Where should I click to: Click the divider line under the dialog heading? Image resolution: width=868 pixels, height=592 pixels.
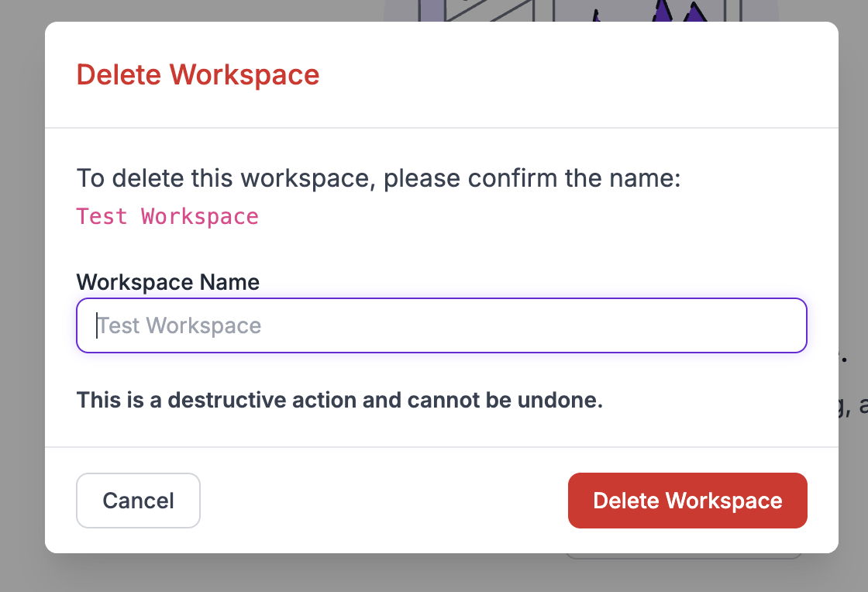[442, 127]
